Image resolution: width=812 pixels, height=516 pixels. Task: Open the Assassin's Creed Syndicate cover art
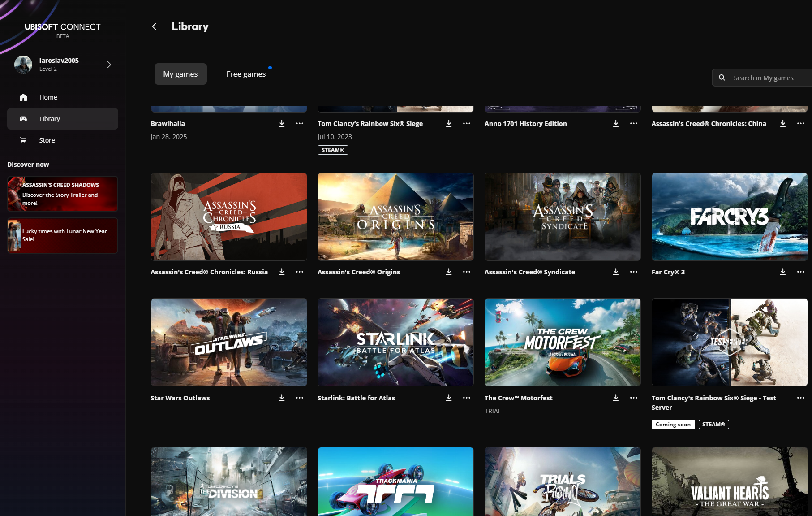[563, 217]
